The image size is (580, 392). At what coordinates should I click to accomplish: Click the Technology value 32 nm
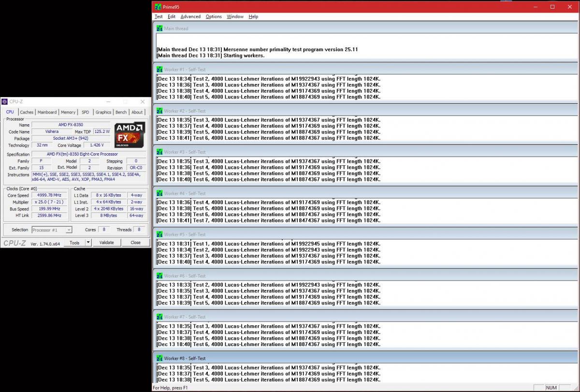pyautogui.click(x=42, y=145)
